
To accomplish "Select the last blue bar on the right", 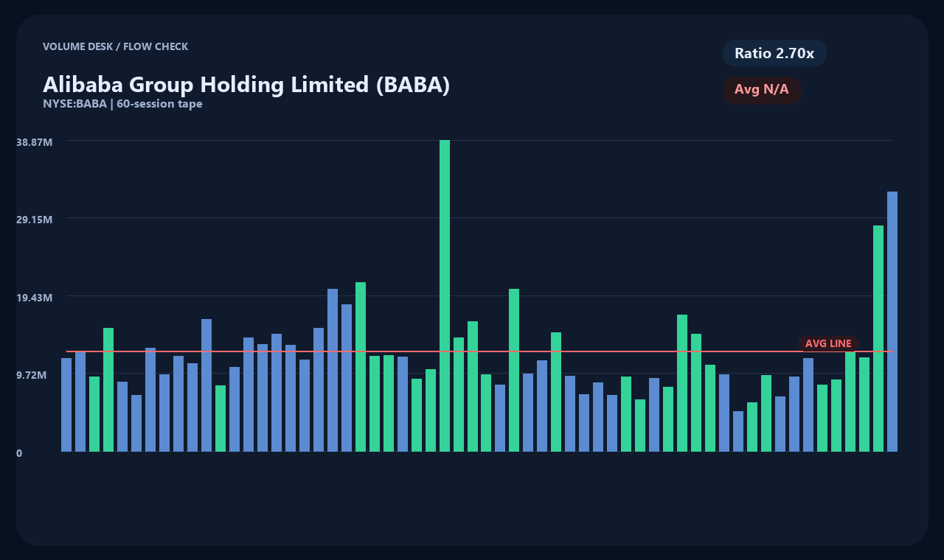I will (x=892, y=321).
